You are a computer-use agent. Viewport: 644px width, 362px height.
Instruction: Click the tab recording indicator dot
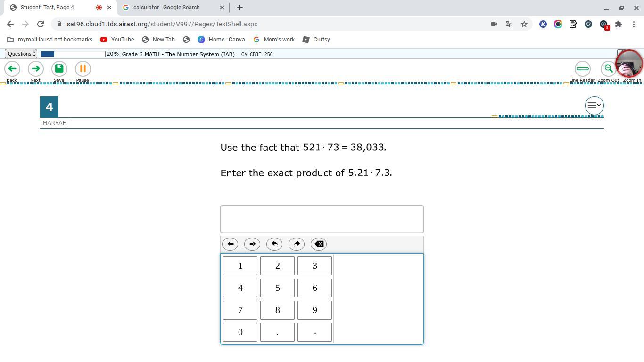[x=99, y=8]
